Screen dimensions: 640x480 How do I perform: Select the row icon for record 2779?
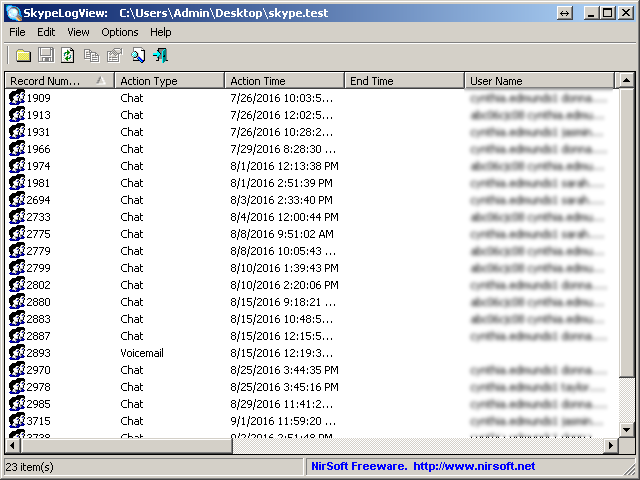tap(17, 251)
